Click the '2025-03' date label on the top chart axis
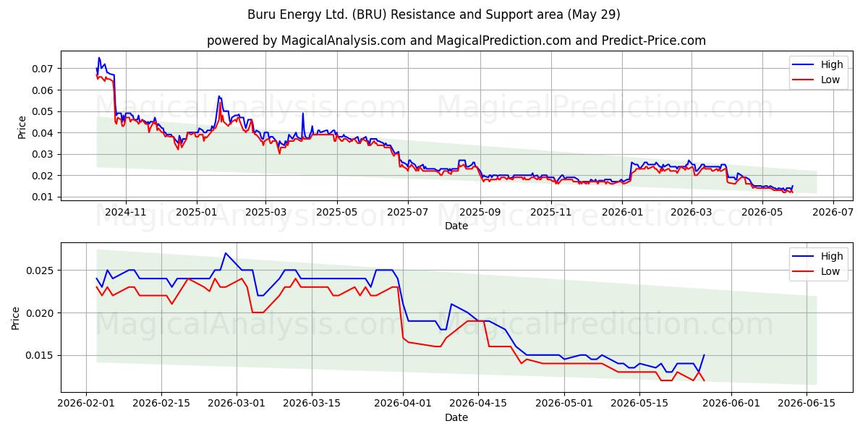This screenshot has width=868, height=434. coord(265,212)
